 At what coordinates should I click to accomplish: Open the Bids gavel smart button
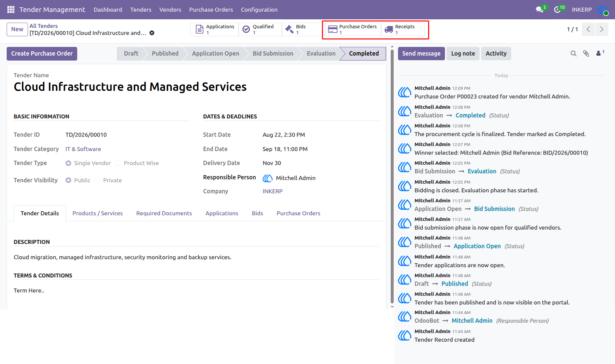click(x=300, y=30)
